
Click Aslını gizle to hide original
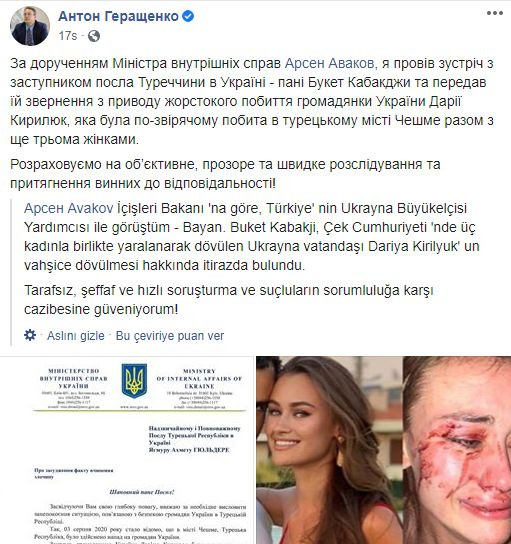pyautogui.click(x=76, y=336)
